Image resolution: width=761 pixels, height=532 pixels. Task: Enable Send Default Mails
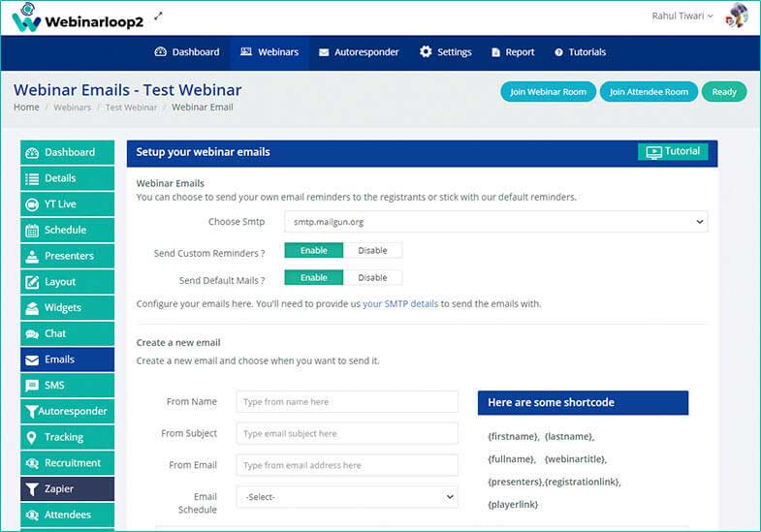[313, 277]
